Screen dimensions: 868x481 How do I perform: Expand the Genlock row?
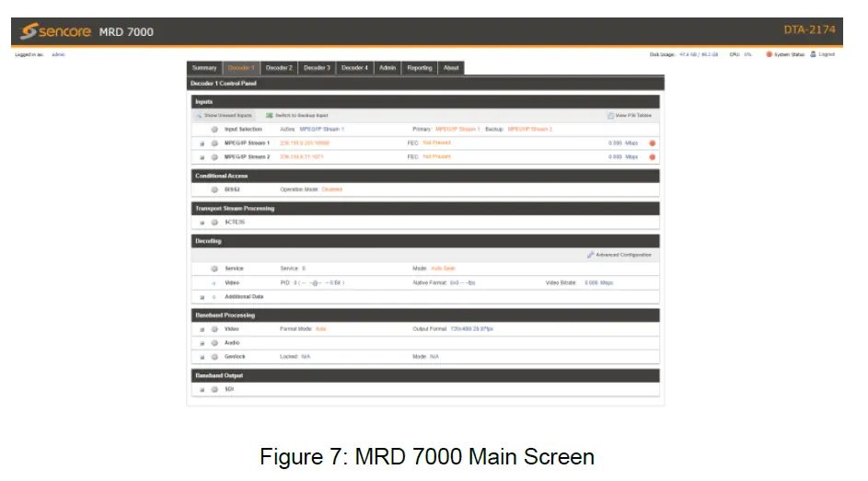pos(203,357)
